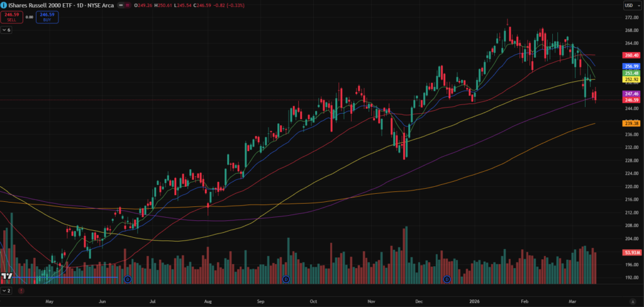Collapse the 6 indicators legend
Viewport: 644px width, 307px height.
pos(6,30)
